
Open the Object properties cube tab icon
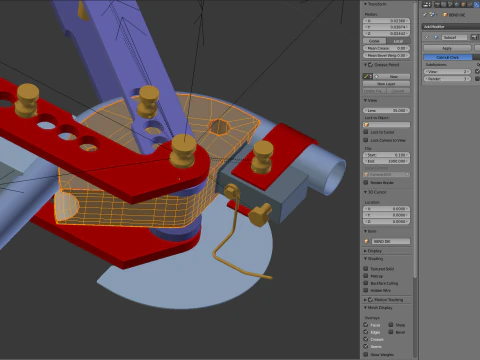pos(463,5)
